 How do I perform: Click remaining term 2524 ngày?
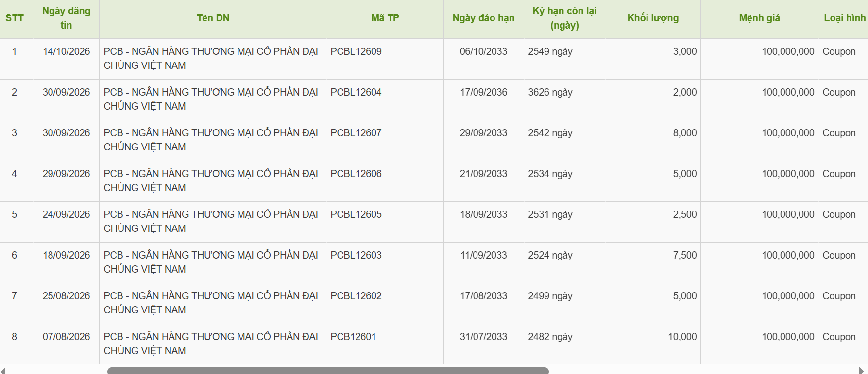[x=550, y=255]
